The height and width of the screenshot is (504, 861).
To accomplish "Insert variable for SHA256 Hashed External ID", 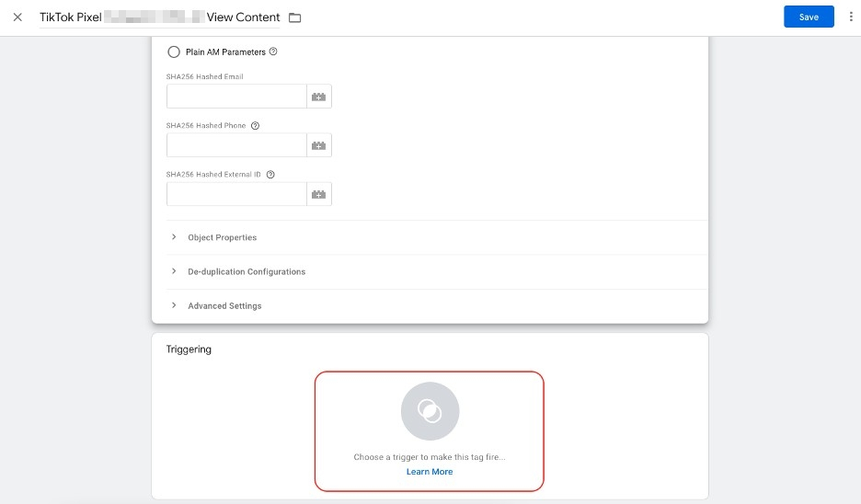I will (319, 194).
